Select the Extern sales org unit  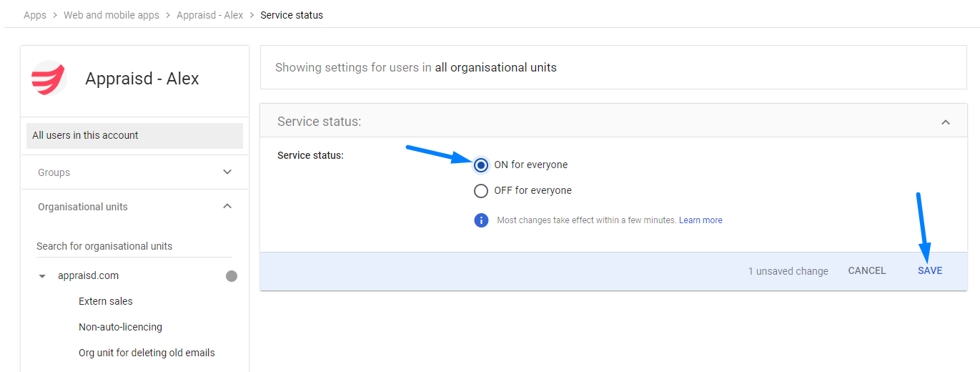pyautogui.click(x=106, y=302)
